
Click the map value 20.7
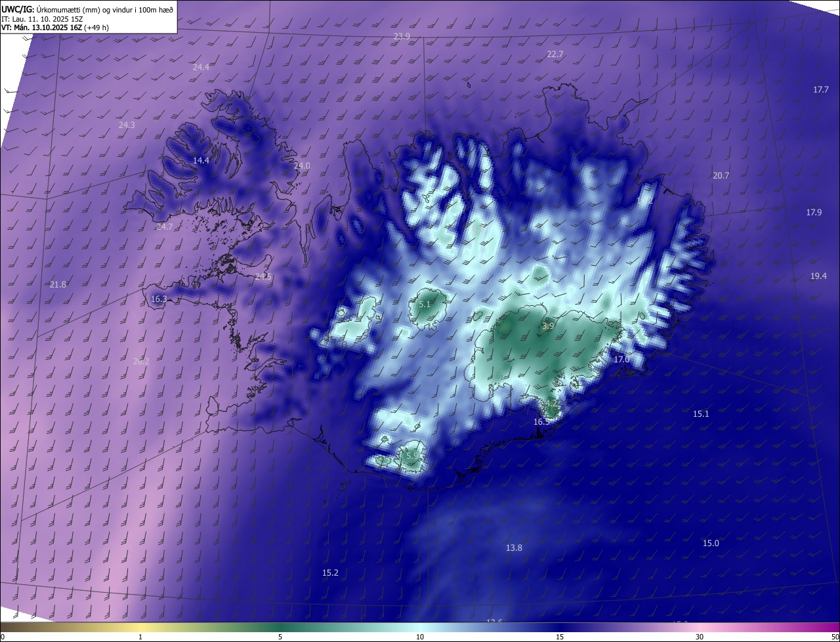click(721, 176)
